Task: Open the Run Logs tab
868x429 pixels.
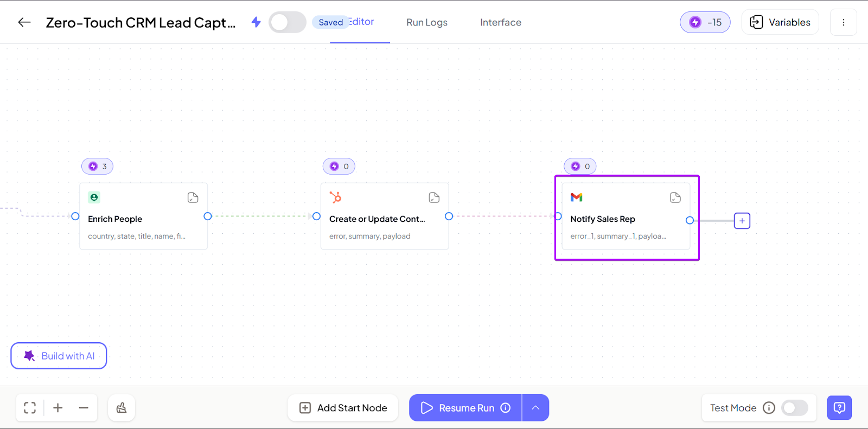Action: pos(427,22)
